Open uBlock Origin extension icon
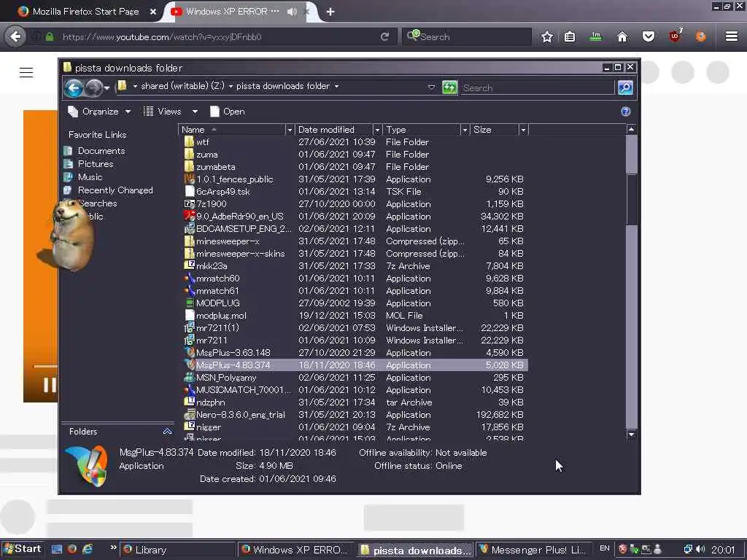This screenshot has height=560, width=747. click(x=675, y=36)
